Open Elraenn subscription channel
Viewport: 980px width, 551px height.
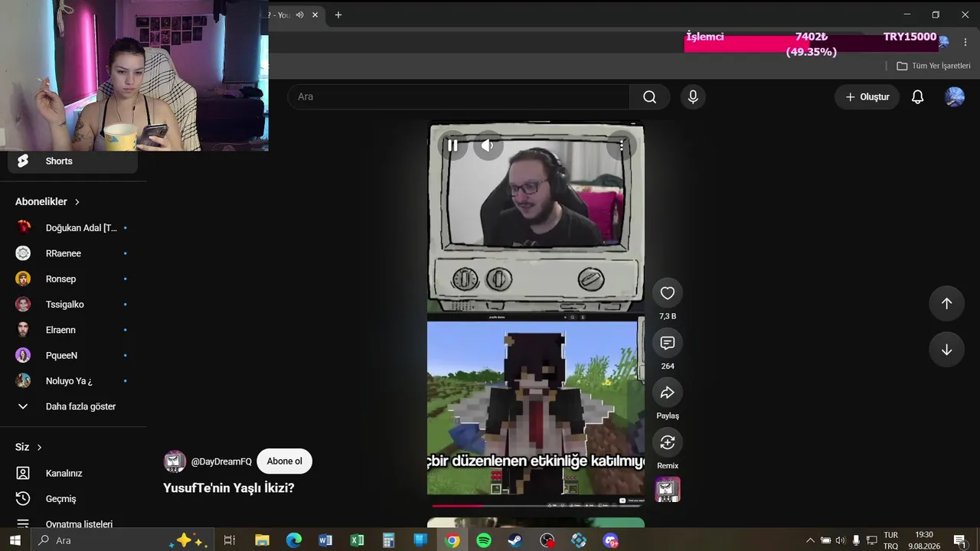pos(73,330)
